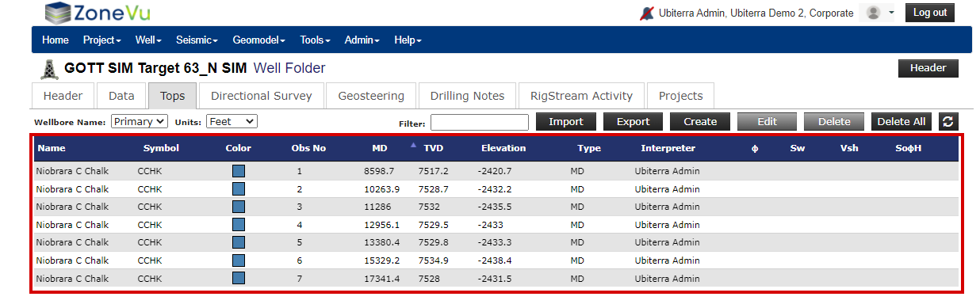Click the MD value 17341.4
This screenshot has height=308, width=980.
coord(381,279)
